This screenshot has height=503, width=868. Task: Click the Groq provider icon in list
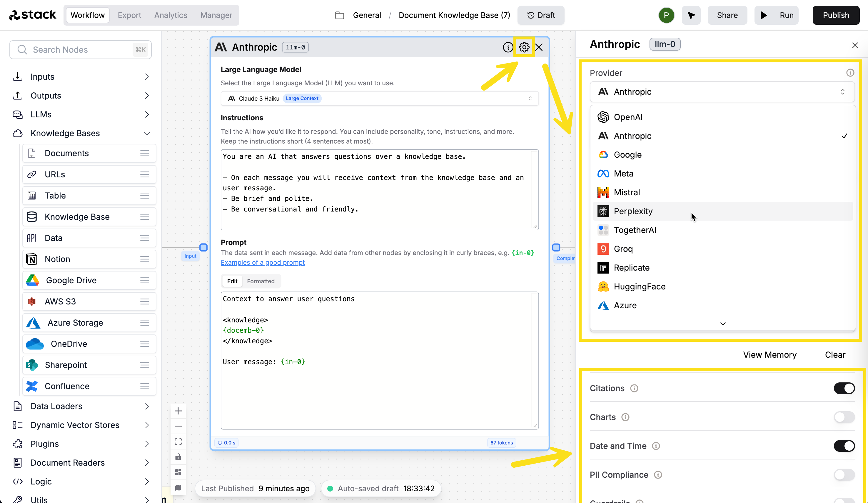pyautogui.click(x=602, y=249)
